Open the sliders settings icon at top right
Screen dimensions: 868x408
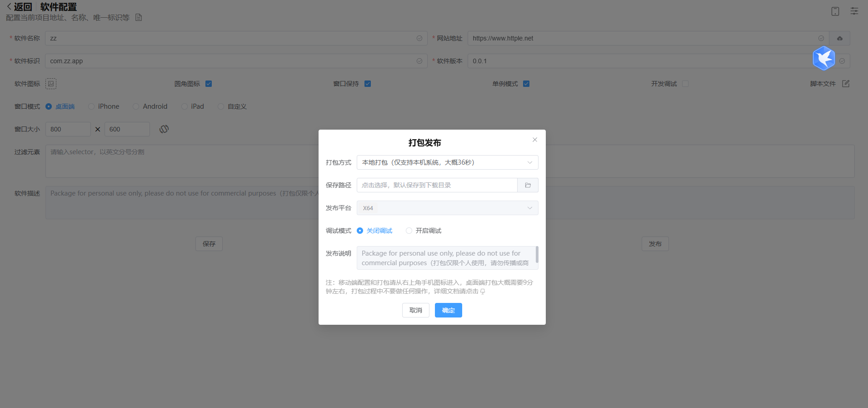[854, 11]
